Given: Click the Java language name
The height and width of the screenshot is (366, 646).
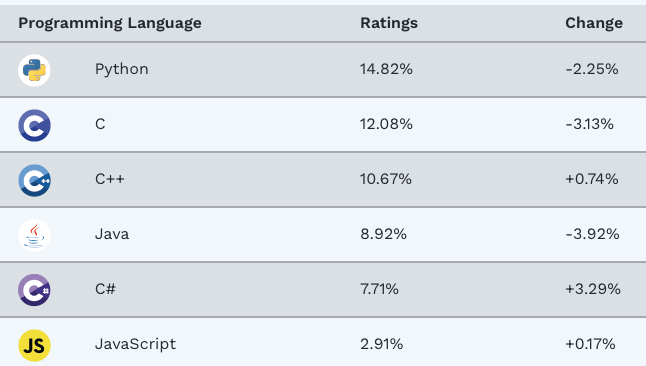Looking at the screenshot, I should point(112,234).
